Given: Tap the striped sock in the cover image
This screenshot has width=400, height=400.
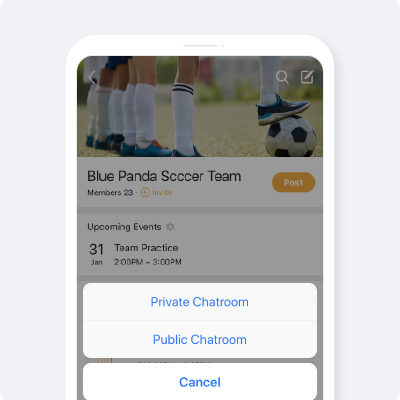Looking at the screenshot, I should [183, 117].
